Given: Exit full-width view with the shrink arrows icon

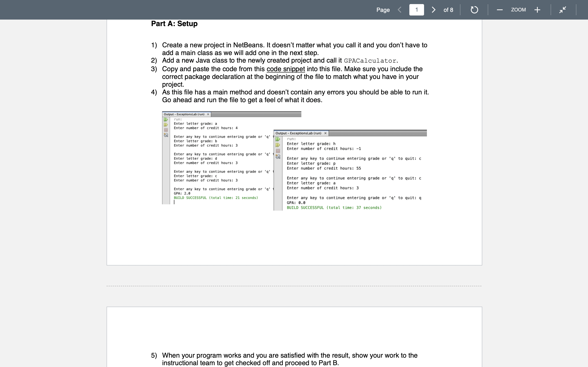Looking at the screenshot, I should pos(562,10).
